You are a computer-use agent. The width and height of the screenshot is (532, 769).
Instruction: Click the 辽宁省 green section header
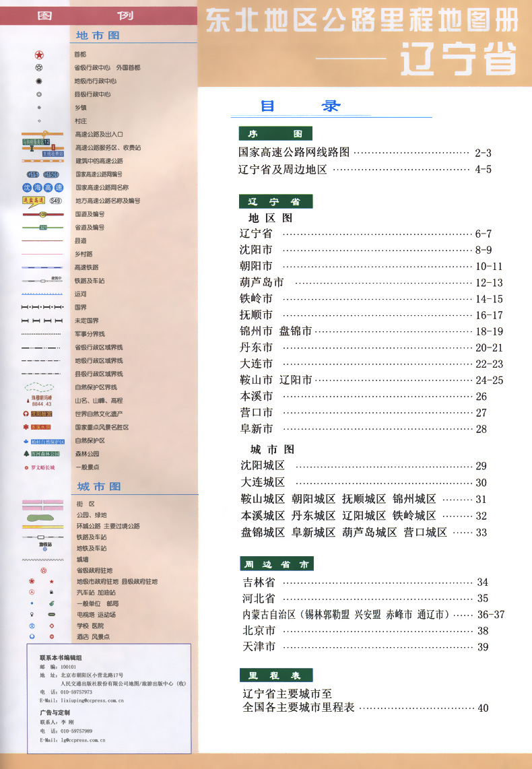pos(275,201)
